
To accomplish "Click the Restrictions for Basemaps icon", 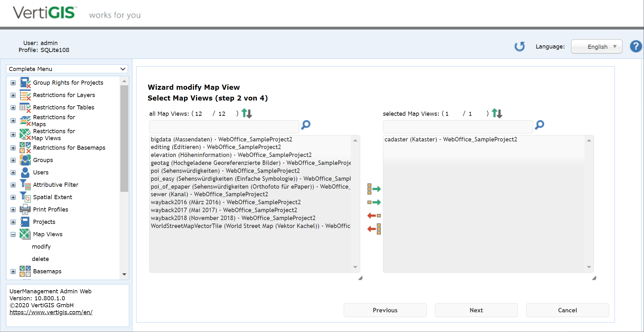I will (25, 147).
